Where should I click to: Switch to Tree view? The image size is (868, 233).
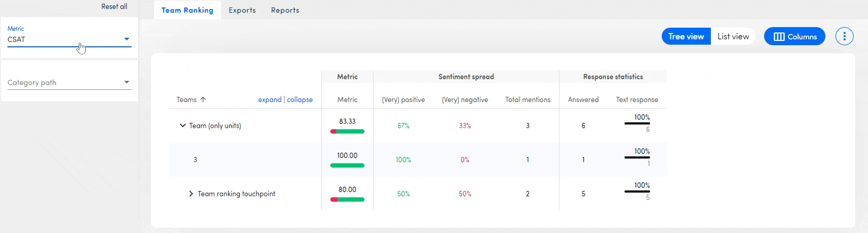click(686, 36)
